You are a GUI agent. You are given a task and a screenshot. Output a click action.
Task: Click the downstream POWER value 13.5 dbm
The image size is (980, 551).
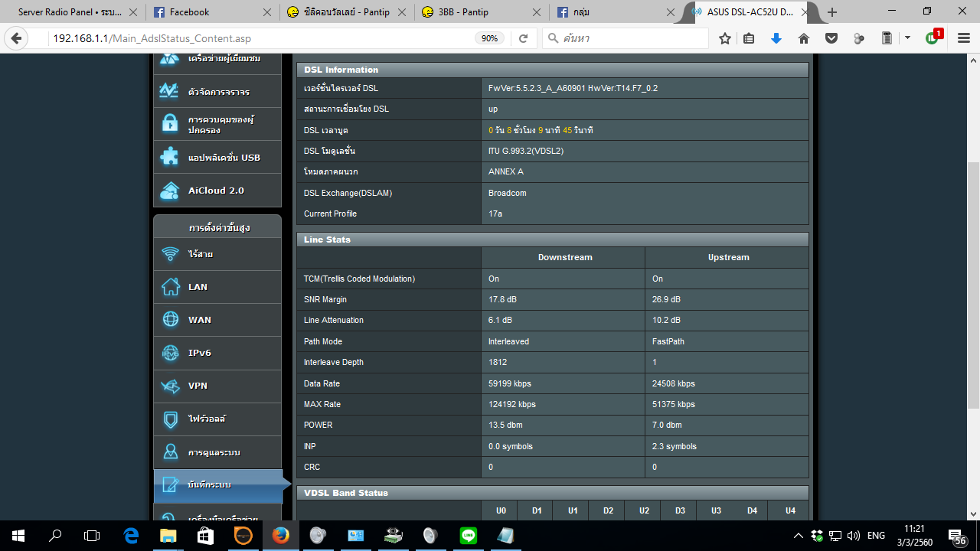pyautogui.click(x=505, y=425)
